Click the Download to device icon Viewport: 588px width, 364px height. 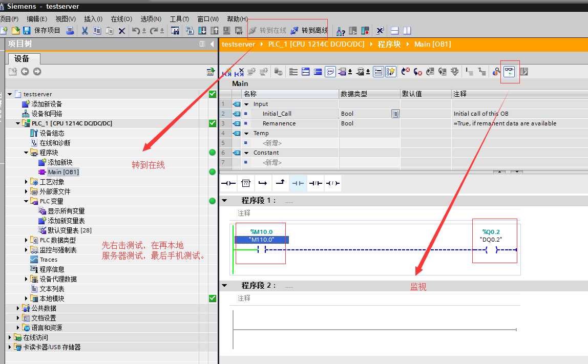[202, 30]
